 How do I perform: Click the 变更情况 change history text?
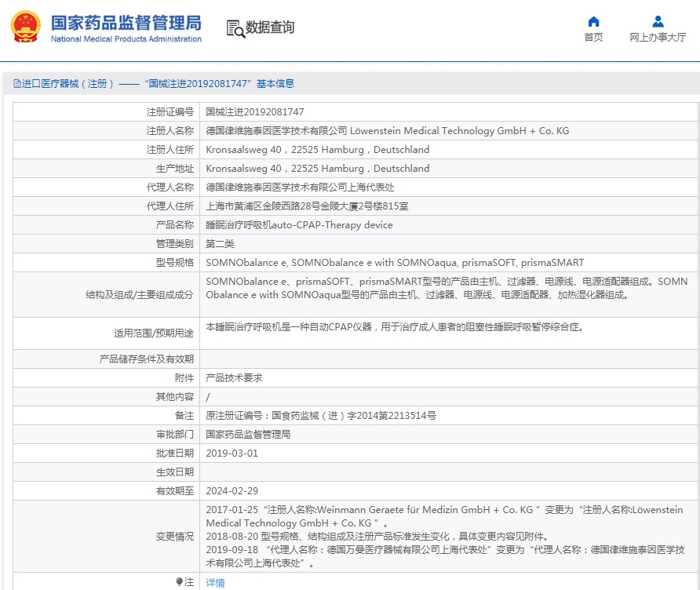tap(445, 536)
